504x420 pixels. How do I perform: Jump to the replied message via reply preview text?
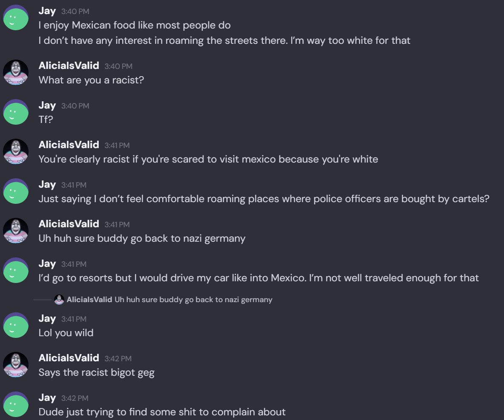(193, 300)
